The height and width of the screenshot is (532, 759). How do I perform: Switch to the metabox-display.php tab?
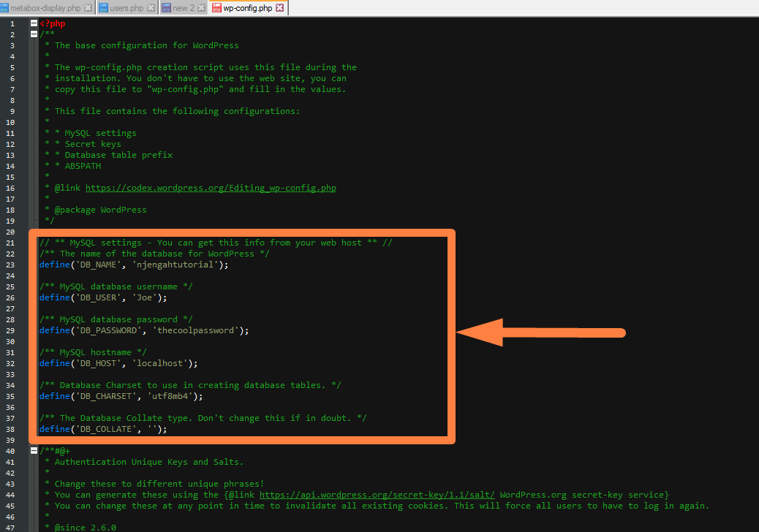[x=47, y=8]
